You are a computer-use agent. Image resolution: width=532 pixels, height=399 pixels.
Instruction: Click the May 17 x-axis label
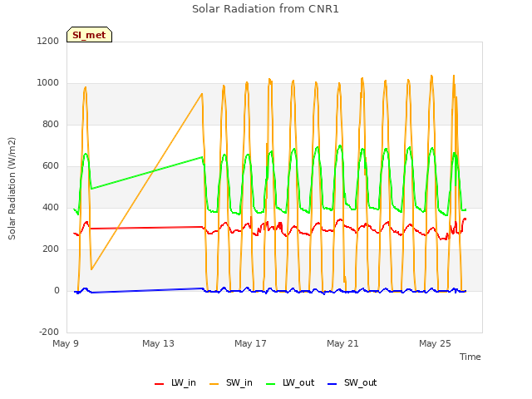[250, 343]
